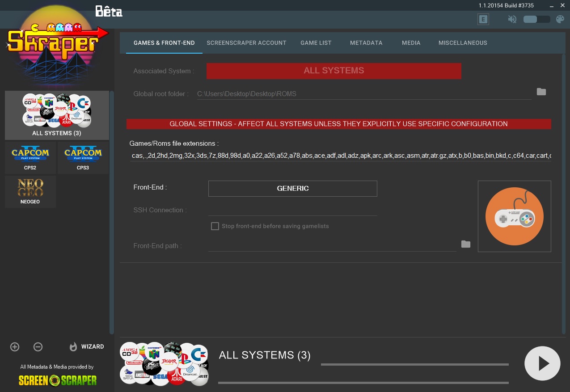Click the play button to start scraping
This screenshot has height=392, width=570.
point(542,363)
